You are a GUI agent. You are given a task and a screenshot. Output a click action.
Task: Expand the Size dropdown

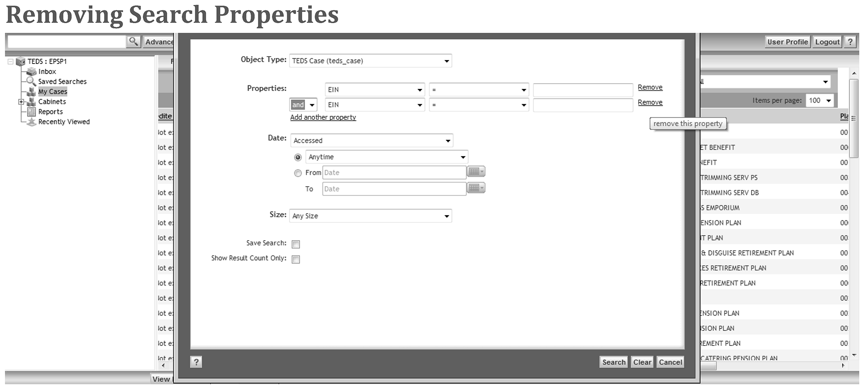tap(370, 216)
